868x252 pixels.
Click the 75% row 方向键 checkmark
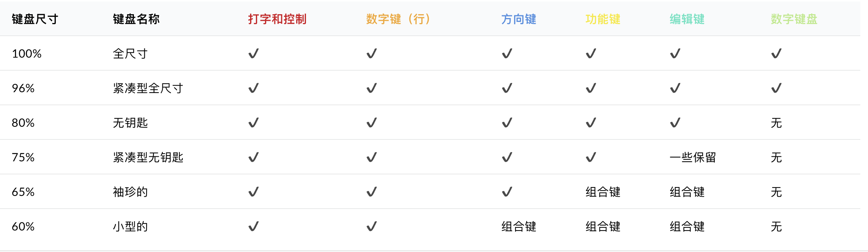coord(507,157)
